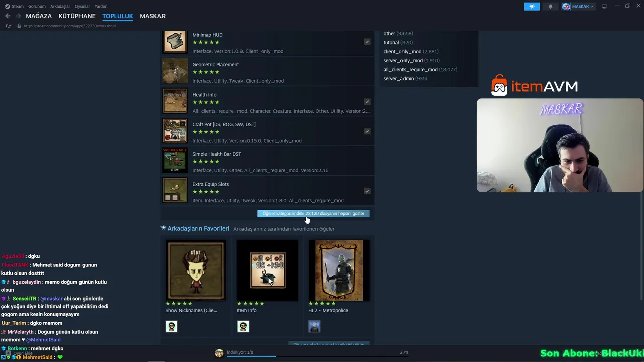644x362 pixels.
Task: Toggle the Craft Pot subscribed checkmark
Action: point(367,131)
